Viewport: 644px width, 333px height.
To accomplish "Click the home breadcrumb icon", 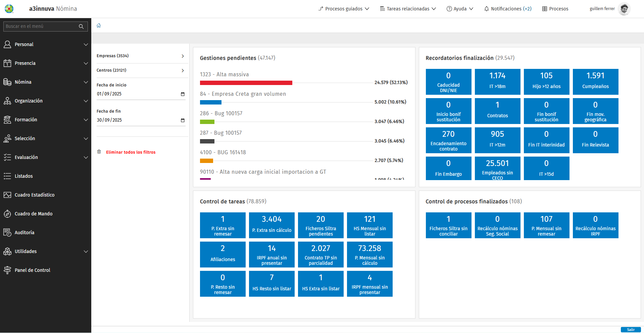I will point(99,26).
